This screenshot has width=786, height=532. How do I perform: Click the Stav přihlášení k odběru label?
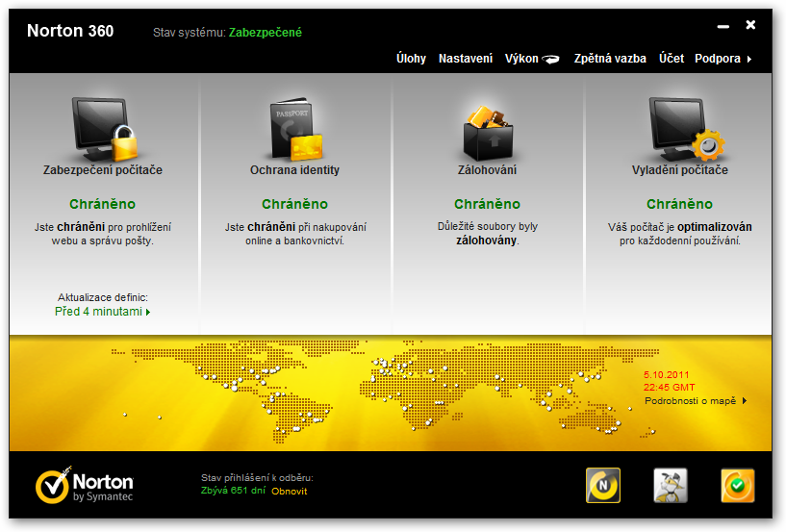[257, 478]
